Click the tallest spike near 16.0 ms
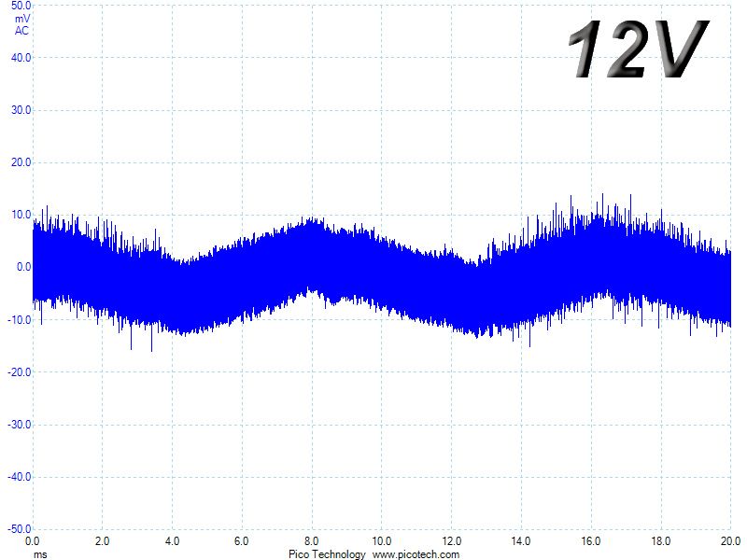The height and width of the screenshot is (560, 747). click(x=602, y=196)
